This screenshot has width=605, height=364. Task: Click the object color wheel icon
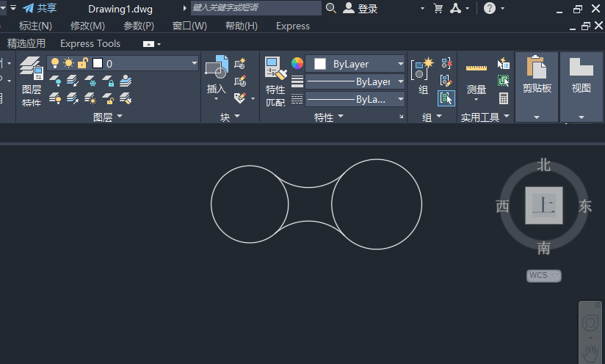click(x=297, y=63)
